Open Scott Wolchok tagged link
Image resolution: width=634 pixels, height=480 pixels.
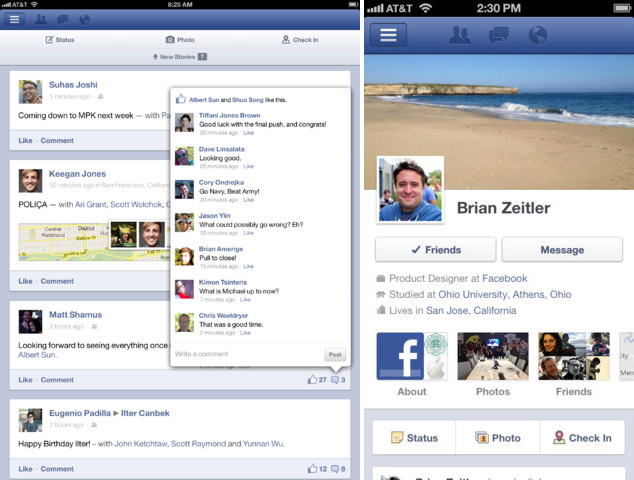(x=137, y=204)
